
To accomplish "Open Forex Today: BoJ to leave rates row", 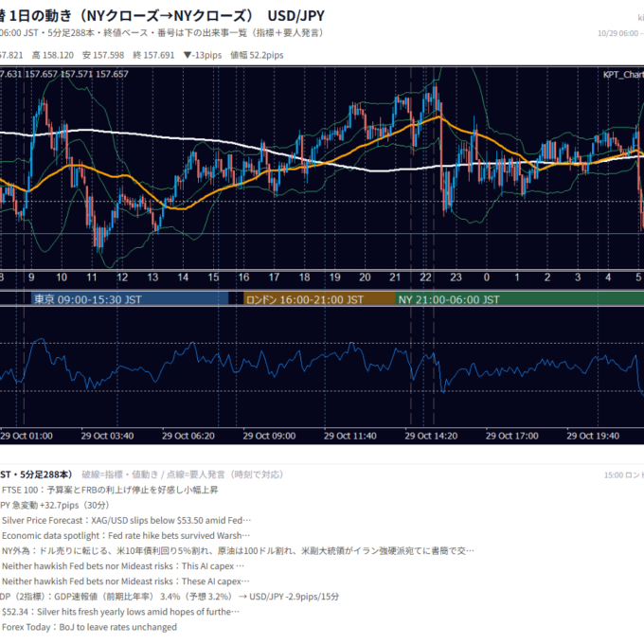I will pyautogui.click(x=89, y=627).
